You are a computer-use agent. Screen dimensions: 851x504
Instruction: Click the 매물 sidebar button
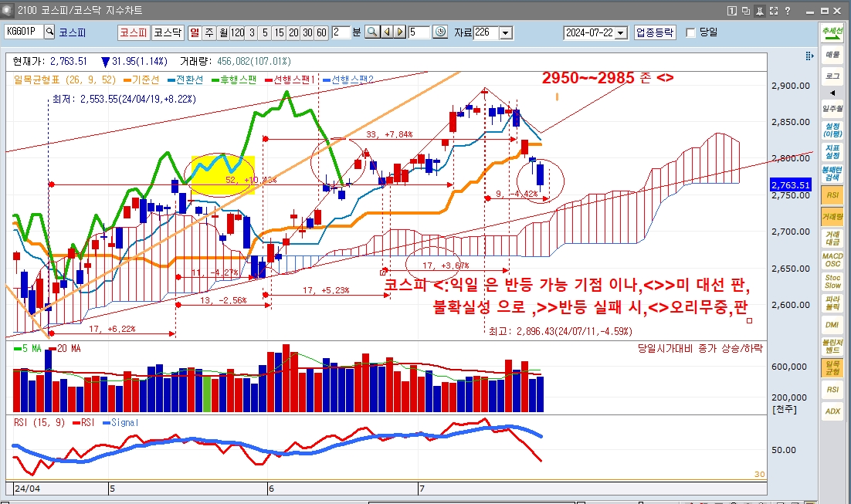tap(832, 54)
